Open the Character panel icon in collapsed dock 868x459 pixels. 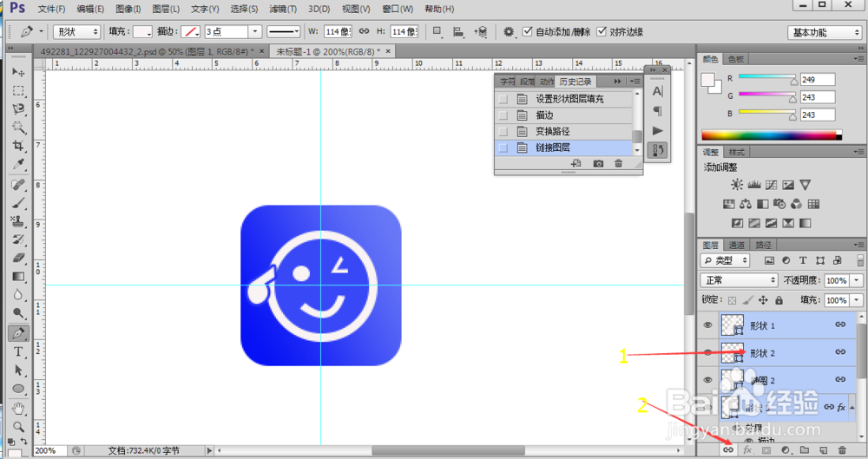pos(657,91)
